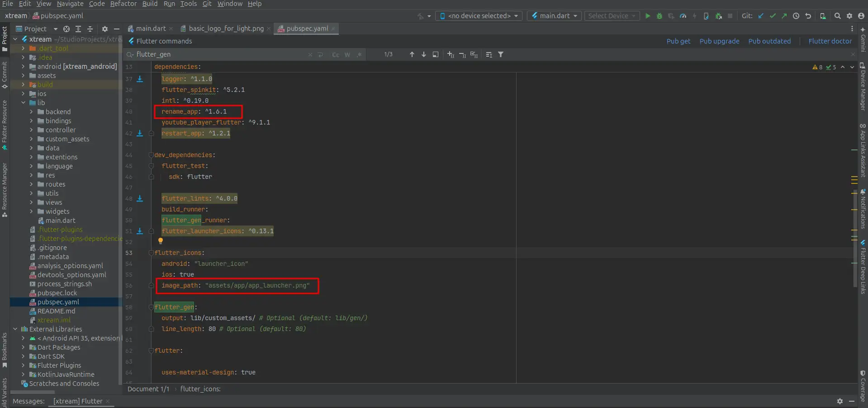The height and width of the screenshot is (408, 868).
Task: Click the Git rollback arrow icon
Action: coord(808,16)
